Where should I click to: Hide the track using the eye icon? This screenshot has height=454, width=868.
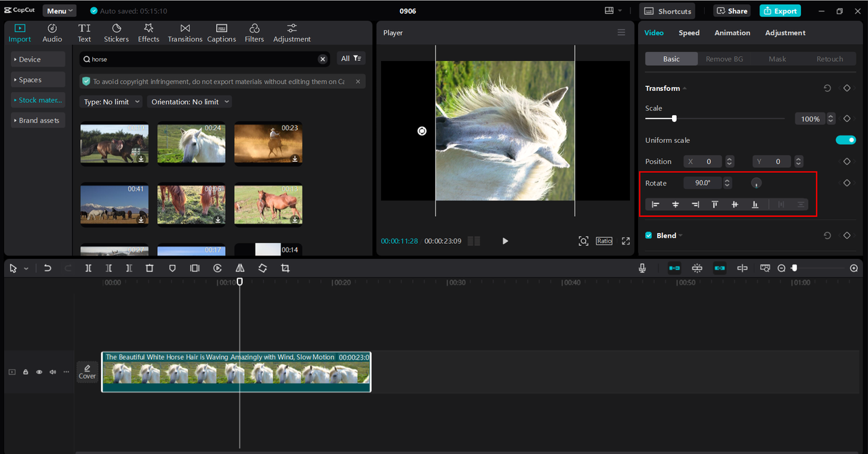coord(39,372)
